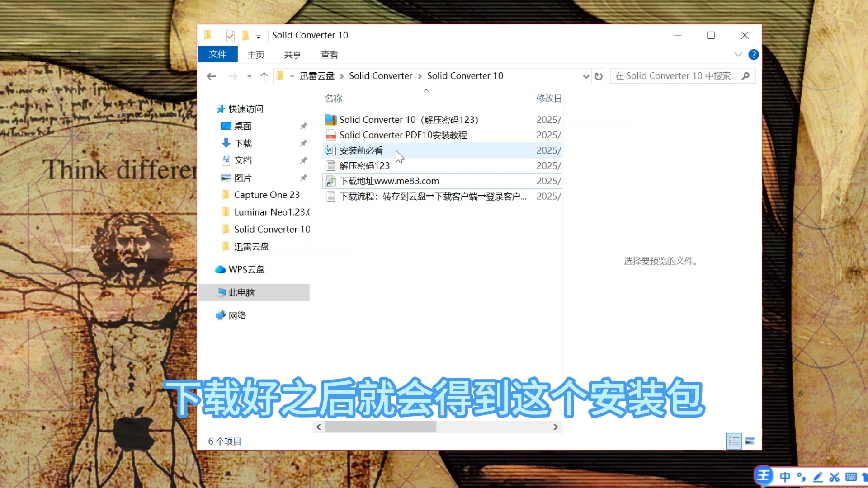
Task: Click the shortcut icon beside 下载地址www.me83.com
Action: coord(331,181)
